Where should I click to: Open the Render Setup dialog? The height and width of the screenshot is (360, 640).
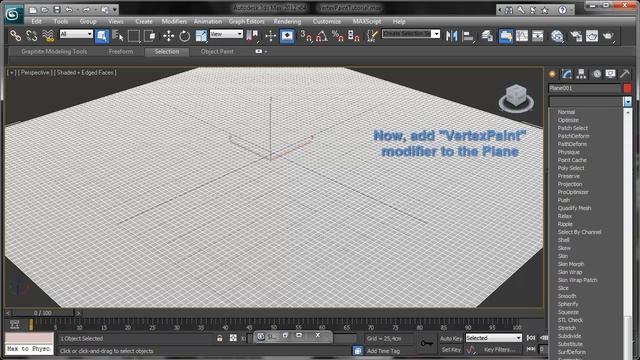click(576, 36)
